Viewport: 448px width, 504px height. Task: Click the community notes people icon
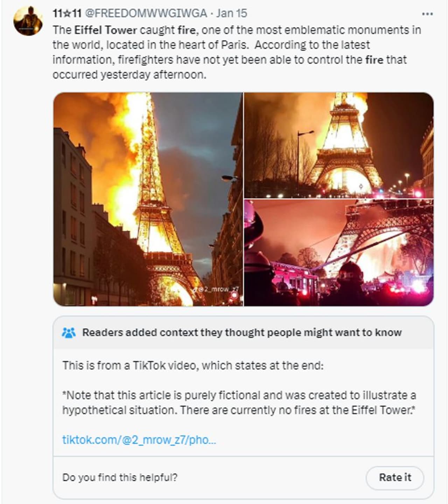click(x=69, y=332)
